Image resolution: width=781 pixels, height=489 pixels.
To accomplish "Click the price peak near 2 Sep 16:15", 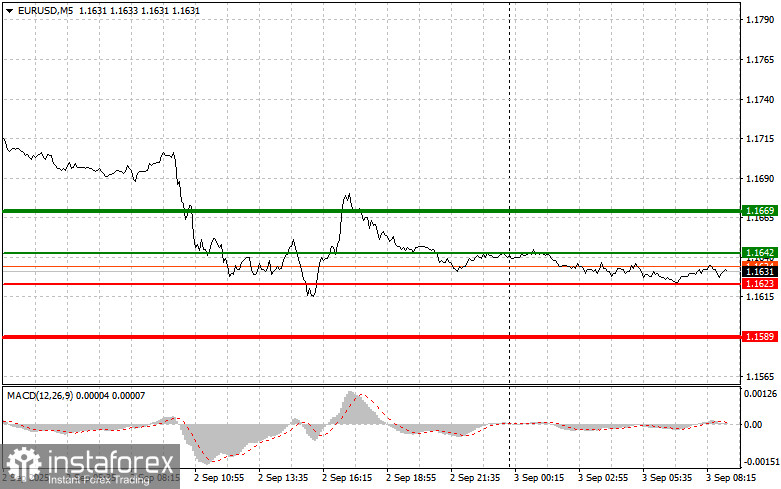I will (x=349, y=195).
